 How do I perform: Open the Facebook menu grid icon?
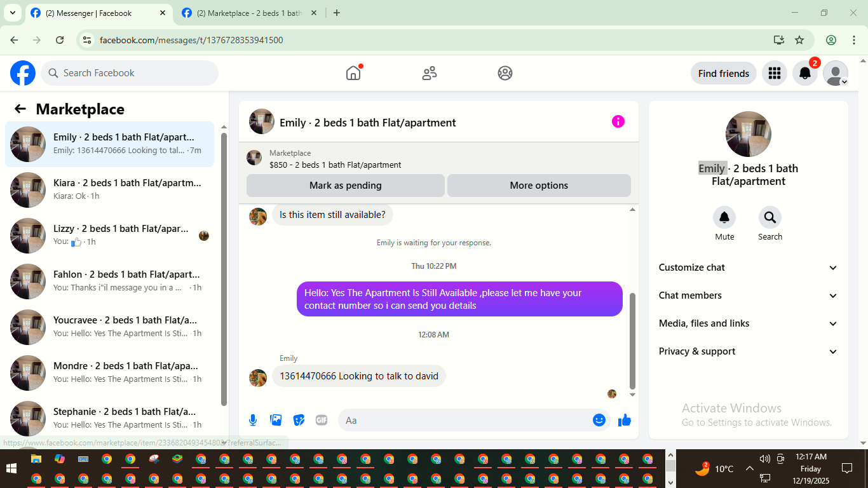(x=774, y=73)
